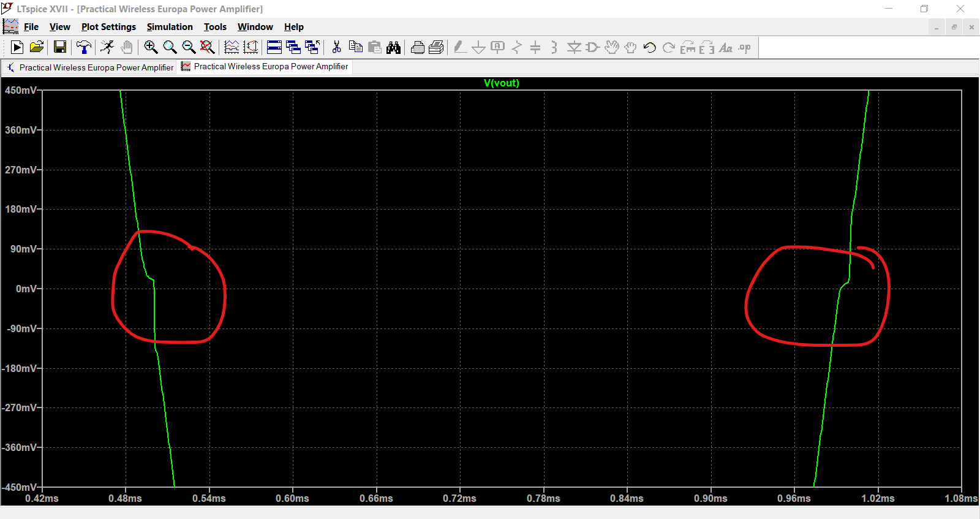The image size is (980, 519).
Task: Halt the simulation with the hand icon
Action: coord(127,47)
